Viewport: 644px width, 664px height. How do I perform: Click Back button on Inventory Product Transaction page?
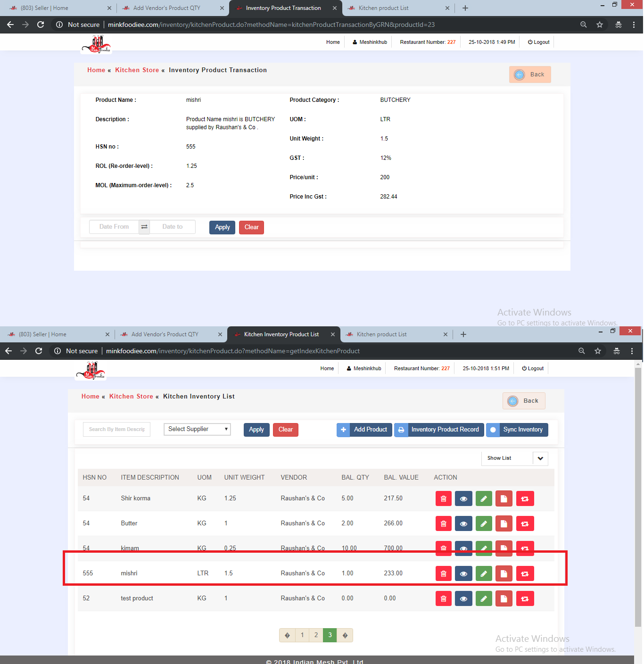[530, 75]
